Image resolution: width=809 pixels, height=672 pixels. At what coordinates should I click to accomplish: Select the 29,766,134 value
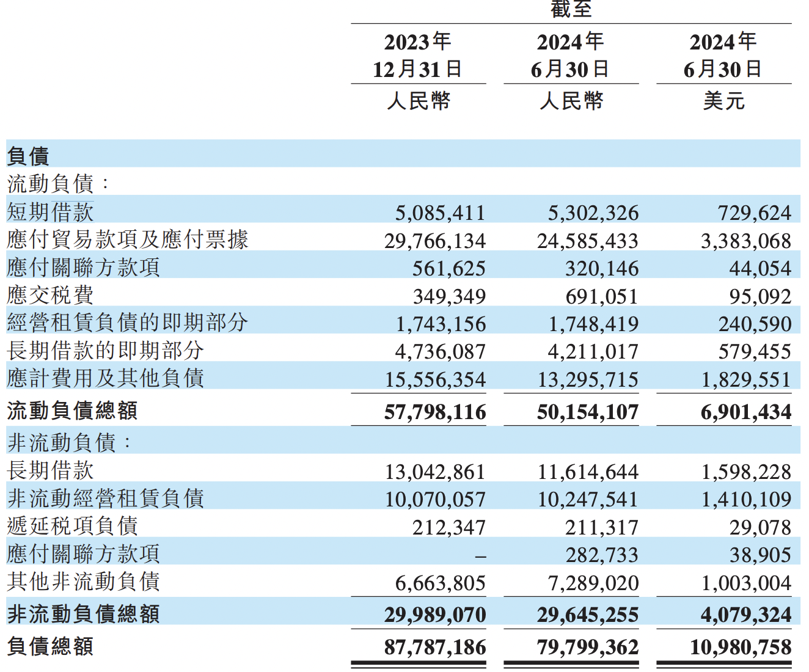(x=435, y=241)
